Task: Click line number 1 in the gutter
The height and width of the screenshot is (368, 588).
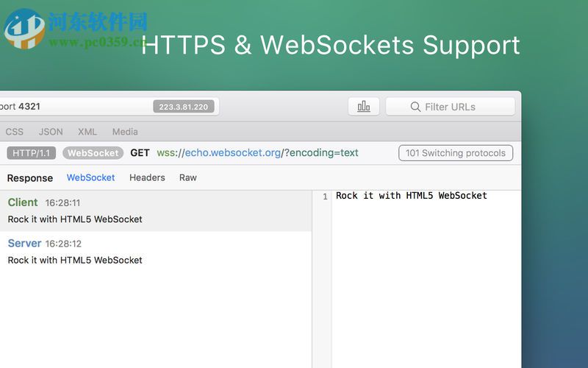Action: tap(324, 197)
